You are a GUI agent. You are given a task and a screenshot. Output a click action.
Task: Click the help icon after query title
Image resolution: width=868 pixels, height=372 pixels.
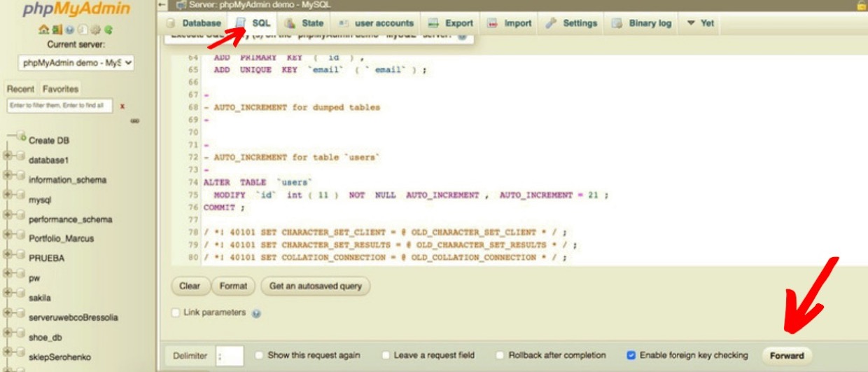click(462, 36)
